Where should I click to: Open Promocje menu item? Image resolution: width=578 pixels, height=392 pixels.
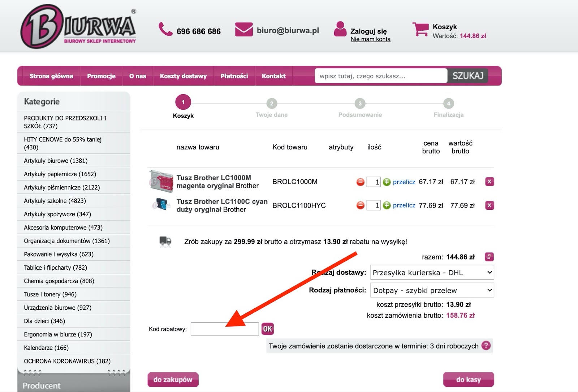point(101,76)
